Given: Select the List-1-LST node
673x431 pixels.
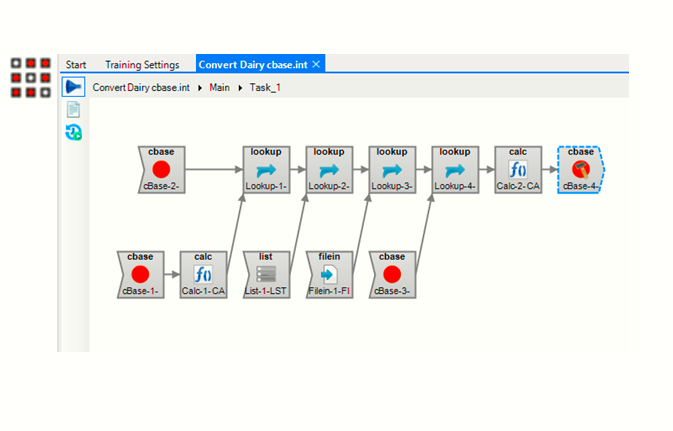Looking at the screenshot, I should 265,274.
